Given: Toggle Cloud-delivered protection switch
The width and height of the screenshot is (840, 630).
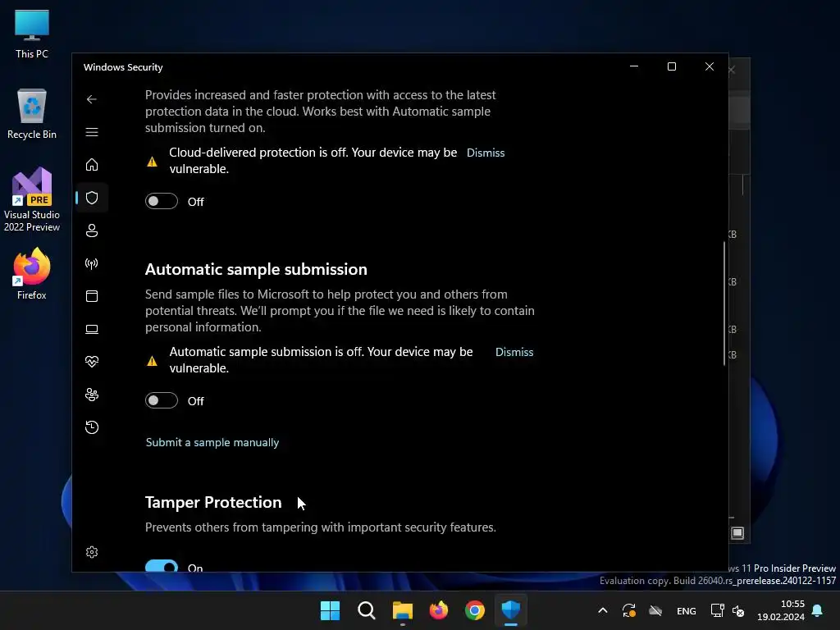Looking at the screenshot, I should pos(162,201).
